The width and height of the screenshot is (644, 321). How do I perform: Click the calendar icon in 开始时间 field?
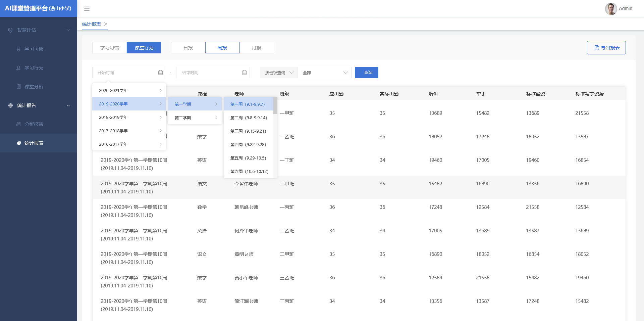click(160, 73)
